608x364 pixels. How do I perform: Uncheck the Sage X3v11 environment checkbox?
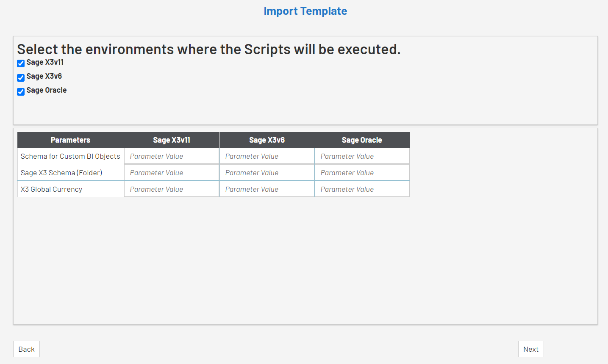21,63
